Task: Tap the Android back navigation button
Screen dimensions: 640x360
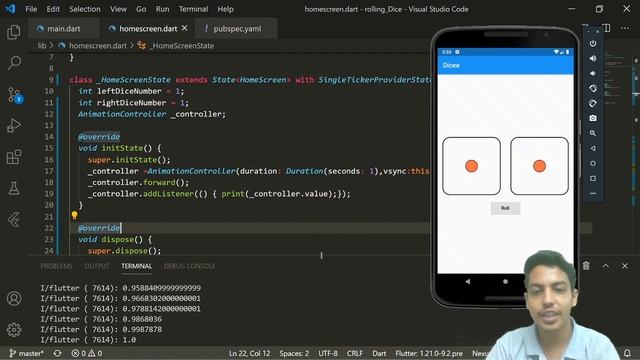Action: pos(468,281)
